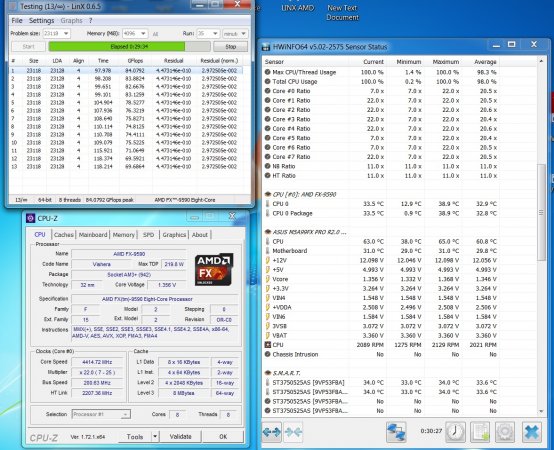Switch to the SPD tab in CPU-Z

(148, 235)
